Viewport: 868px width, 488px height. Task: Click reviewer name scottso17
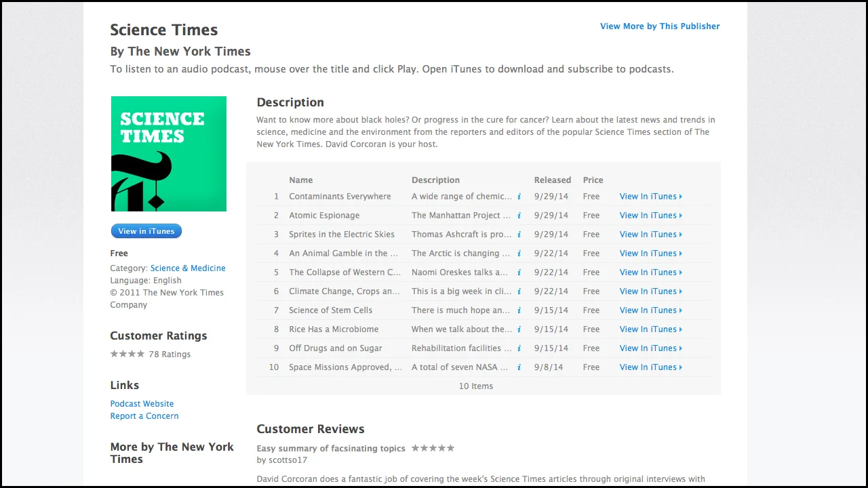[x=288, y=460]
